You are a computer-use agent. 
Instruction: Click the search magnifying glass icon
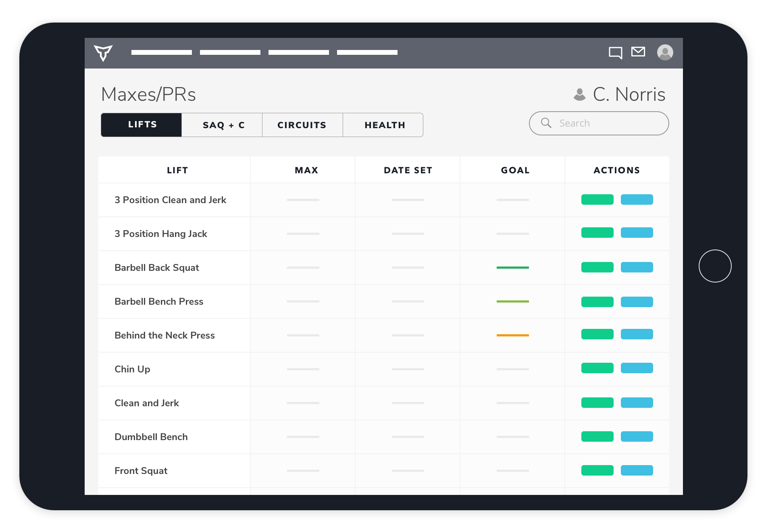(x=546, y=123)
